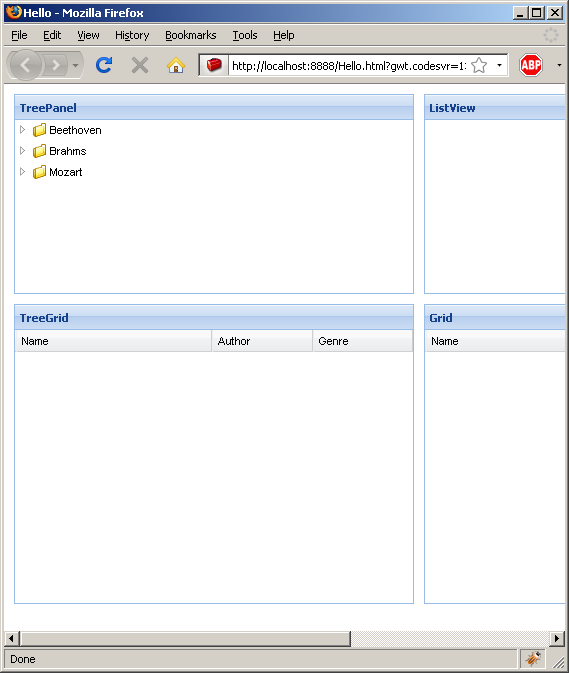Viewport: 569px width, 673px height.
Task: Select the Mozart tree item label
Action: coord(65,172)
